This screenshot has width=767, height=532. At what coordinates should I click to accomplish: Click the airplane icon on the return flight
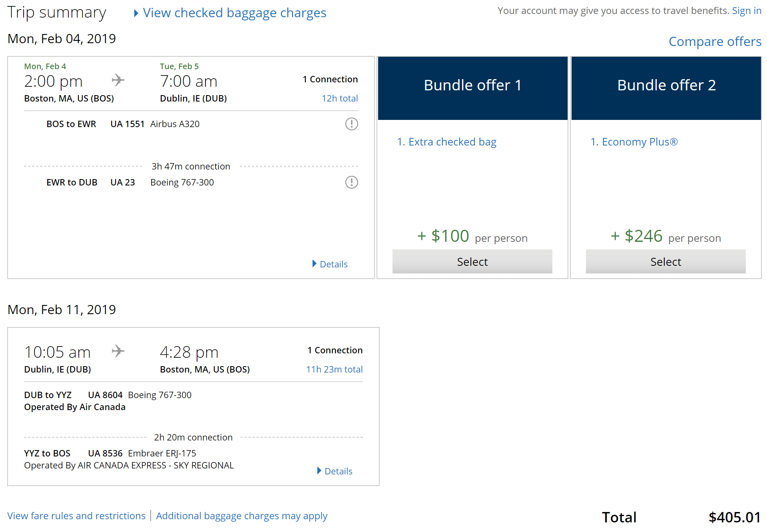tap(118, 351)
